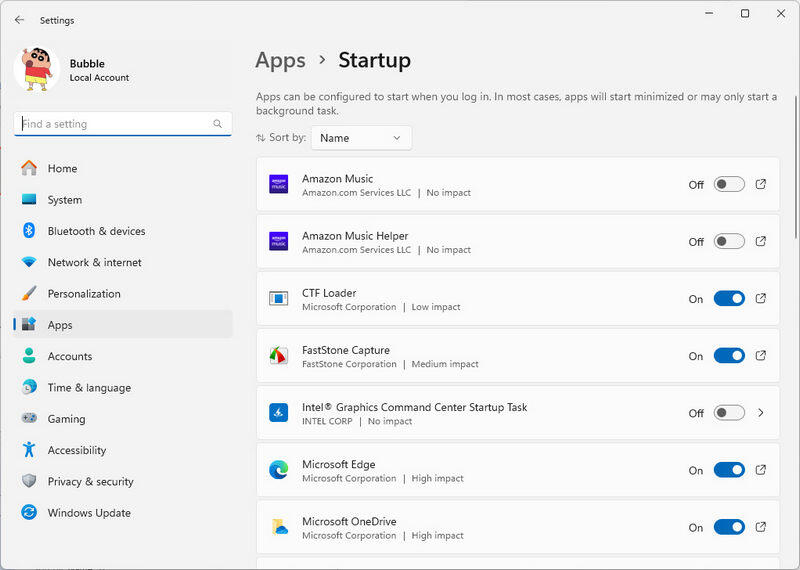
Task: Click the Microsoft OneDrive cloud icon
Action: tap(279, 527)
